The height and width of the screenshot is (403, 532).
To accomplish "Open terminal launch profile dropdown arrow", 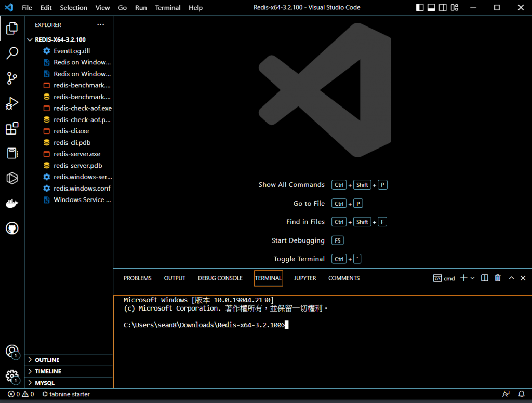I will click(x=472, y=278).
